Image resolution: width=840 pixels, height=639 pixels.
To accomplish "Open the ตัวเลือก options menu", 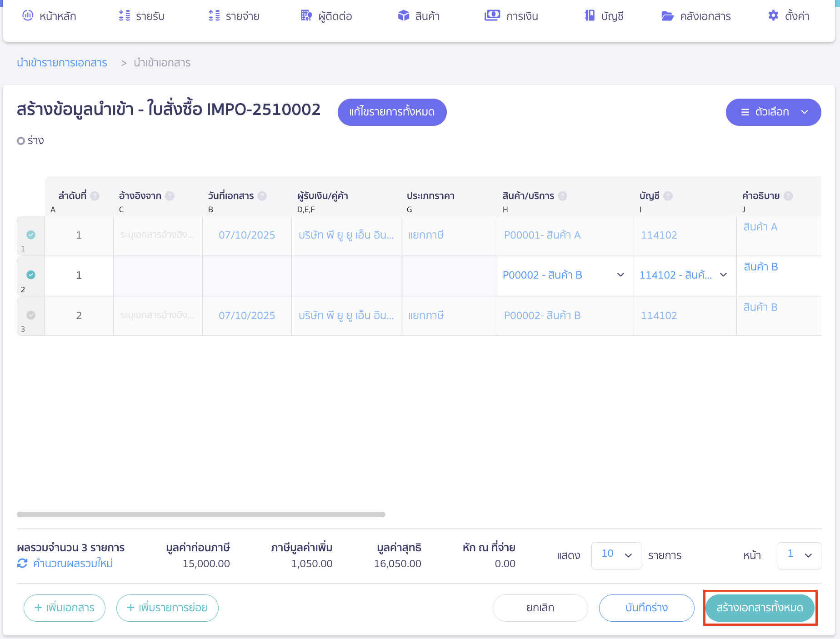I will pyautogui.click(x=773, y=112).
